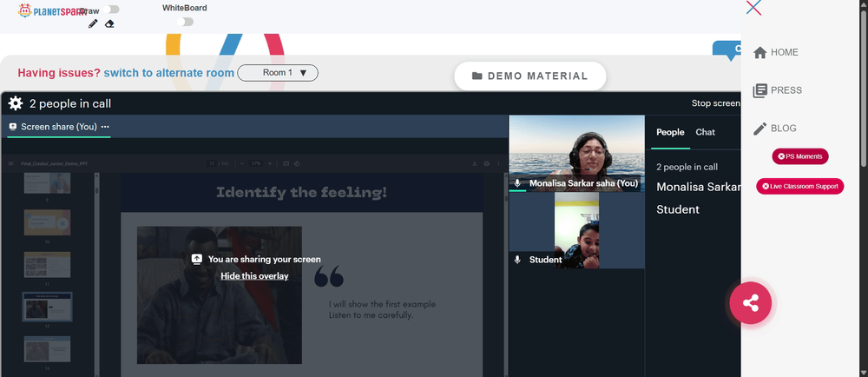Screen dimensions: 868x377
Task: Open the BLOG sidebar link
Action: (774, 129)
